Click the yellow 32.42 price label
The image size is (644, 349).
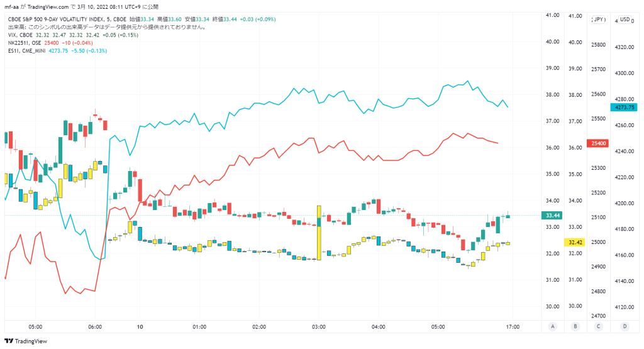[575, 242]
